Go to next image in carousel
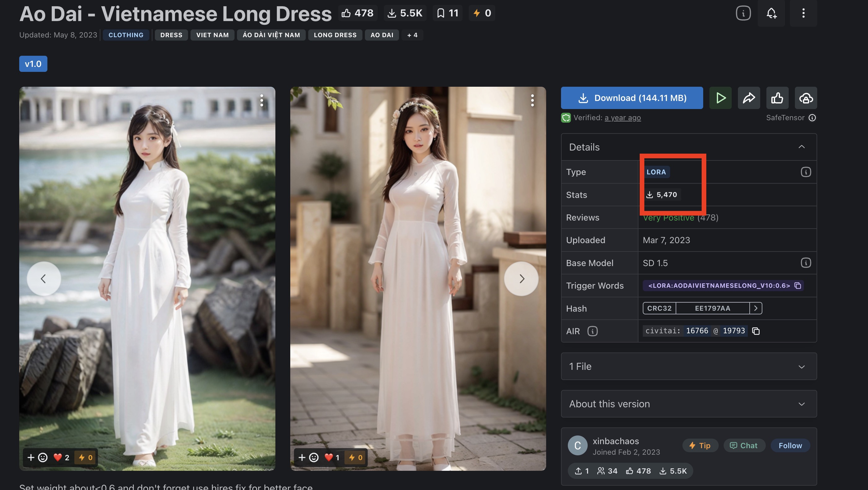868x490 pixels. point(521,279)
